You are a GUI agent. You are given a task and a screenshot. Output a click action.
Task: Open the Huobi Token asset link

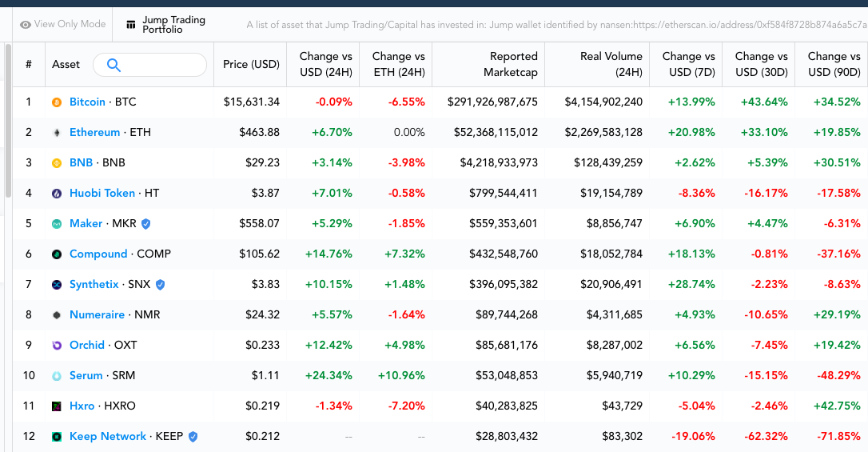[102, 194]
